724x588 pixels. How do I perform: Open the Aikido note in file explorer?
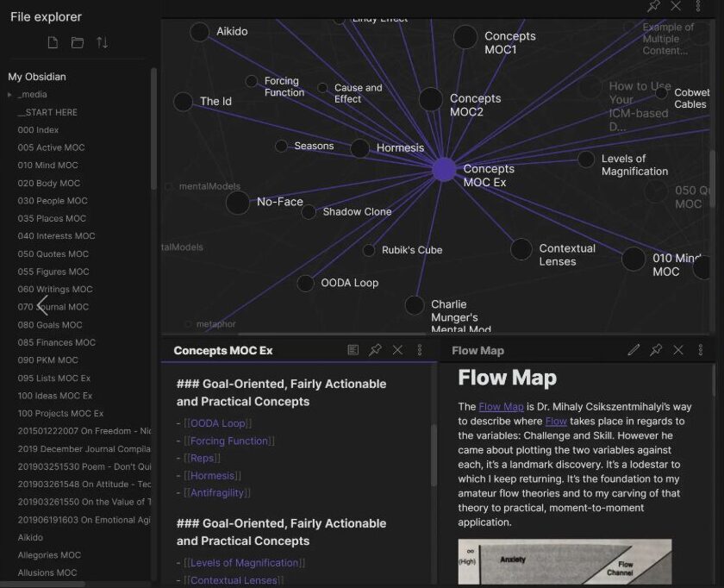30,537
